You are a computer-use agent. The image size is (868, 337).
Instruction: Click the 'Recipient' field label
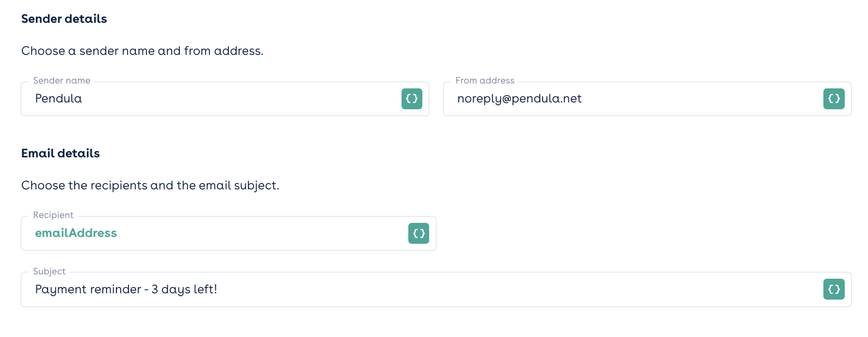click(53, 215)
